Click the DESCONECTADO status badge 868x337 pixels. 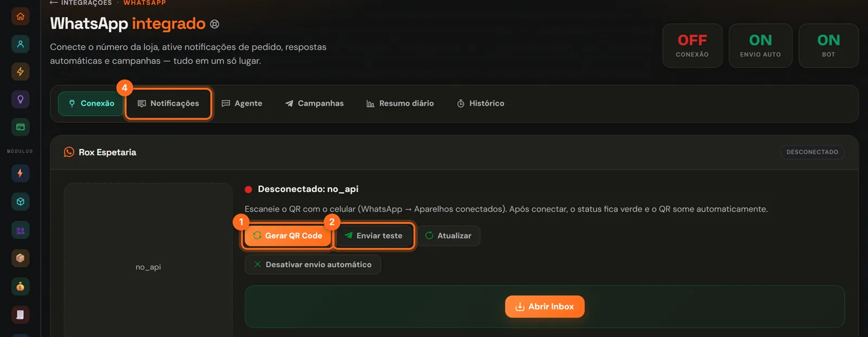(812, 152)
